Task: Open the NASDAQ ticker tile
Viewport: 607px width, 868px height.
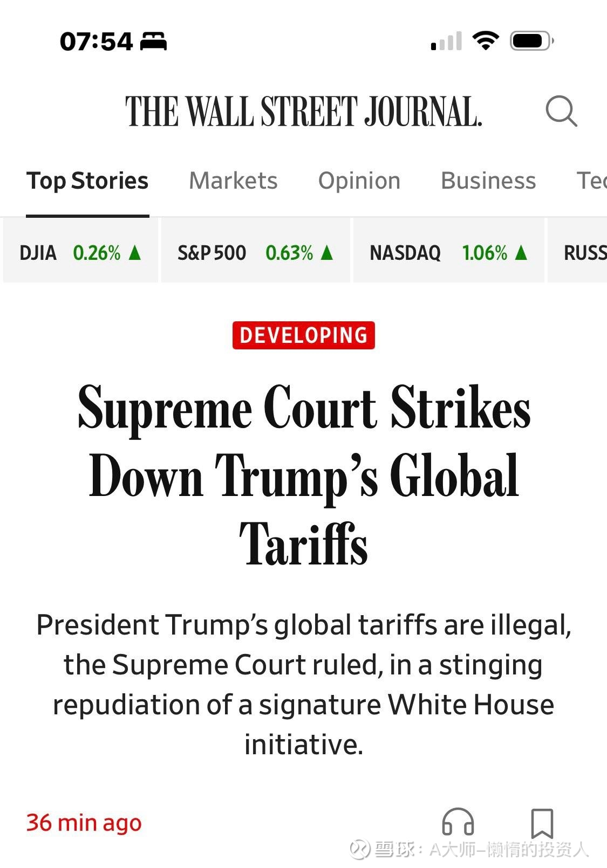Action: click(449, 251)
